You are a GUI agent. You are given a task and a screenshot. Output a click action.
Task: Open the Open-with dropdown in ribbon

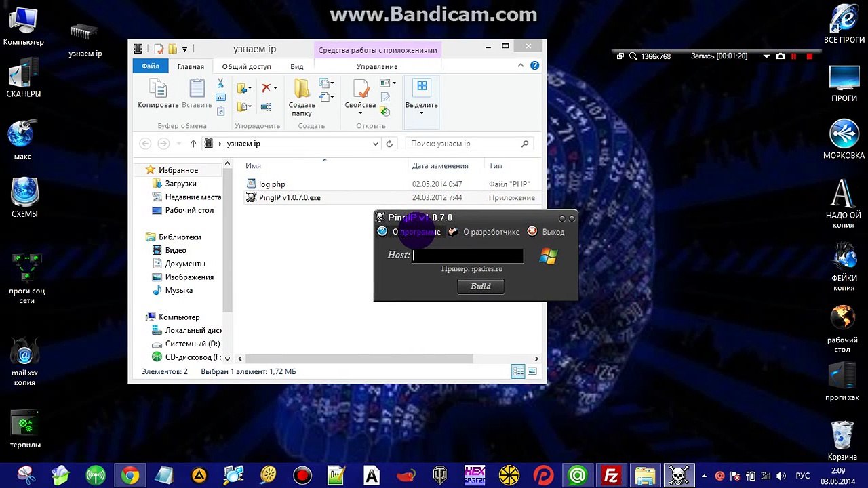click(387, 83)
